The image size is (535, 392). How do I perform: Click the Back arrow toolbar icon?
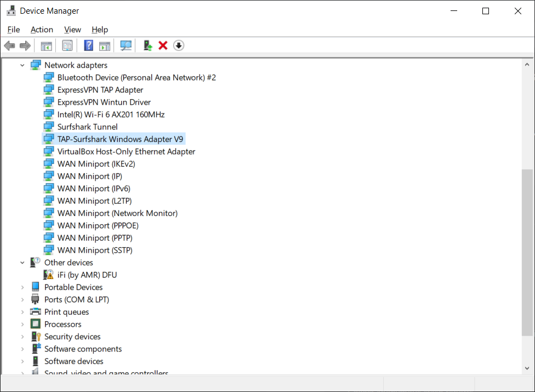coord(9,46)
